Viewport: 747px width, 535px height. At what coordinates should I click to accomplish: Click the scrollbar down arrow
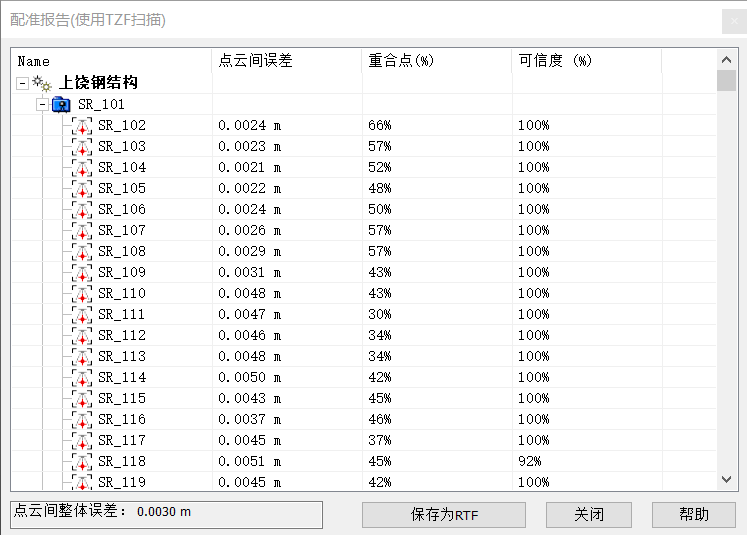tap(726, 479)
